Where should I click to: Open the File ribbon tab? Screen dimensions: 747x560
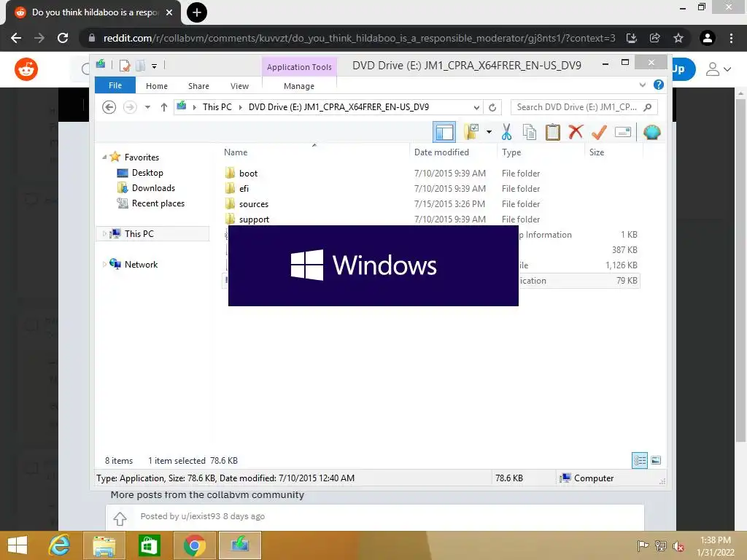[115, 85]
